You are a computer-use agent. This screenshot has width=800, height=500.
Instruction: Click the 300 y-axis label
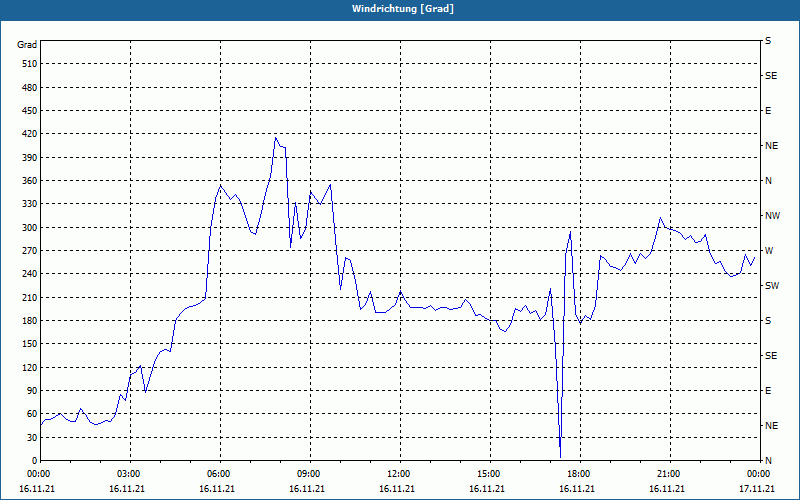(29, 227)
